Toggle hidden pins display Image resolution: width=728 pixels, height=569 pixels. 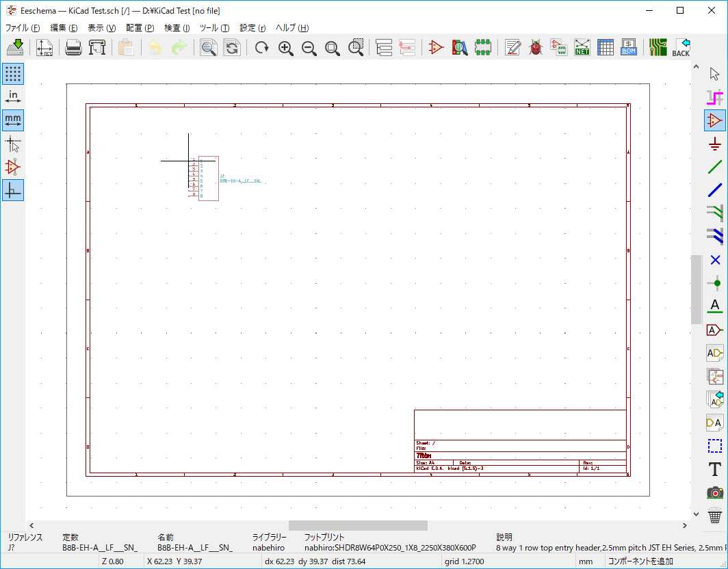(13, 167)
